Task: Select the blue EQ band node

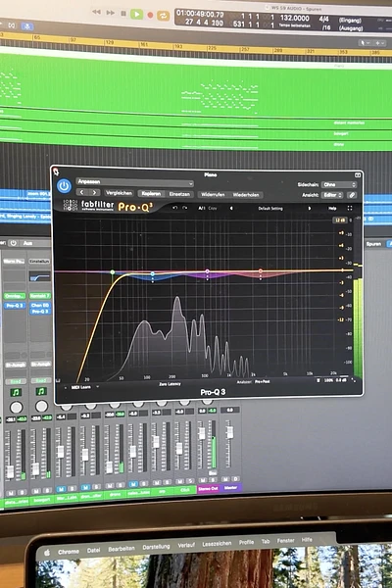Action: click(153, 274)
